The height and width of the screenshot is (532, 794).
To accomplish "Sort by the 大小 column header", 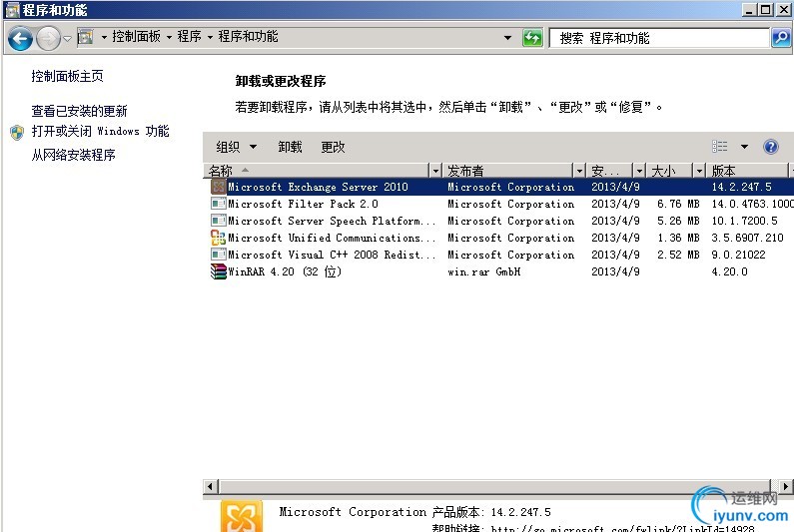I will coord(670,171).
